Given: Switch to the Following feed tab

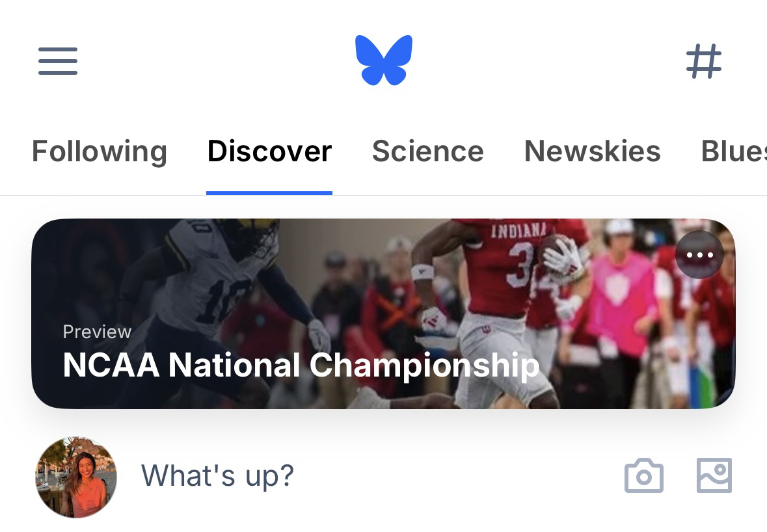Looking at the screenshot, I should [x=100, y=152].
